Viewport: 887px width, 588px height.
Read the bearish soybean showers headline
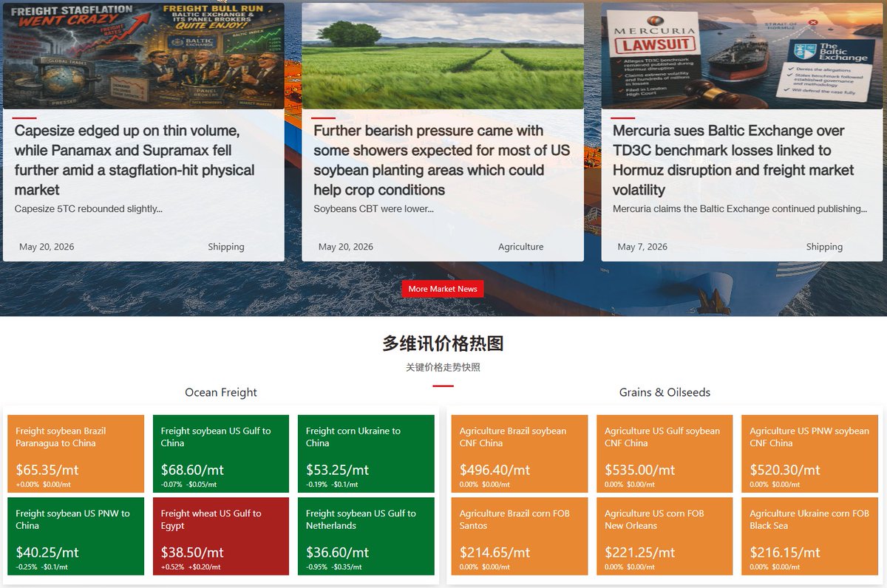441,160
